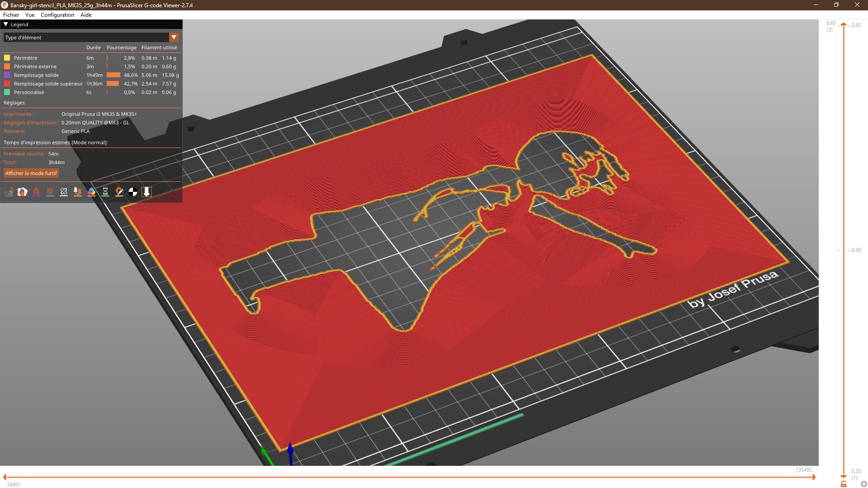Viewport: 868px width, 488px height.
Task: Open the Vue menu
Action: pyautogui.click(x=30, y=15)
